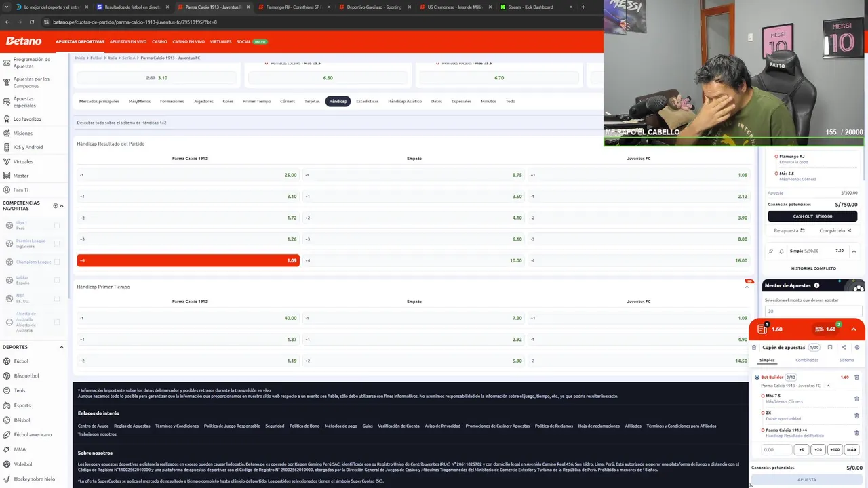
Task: Remove Más 7.5 córners selection
Action: click(x=856, y=399)
